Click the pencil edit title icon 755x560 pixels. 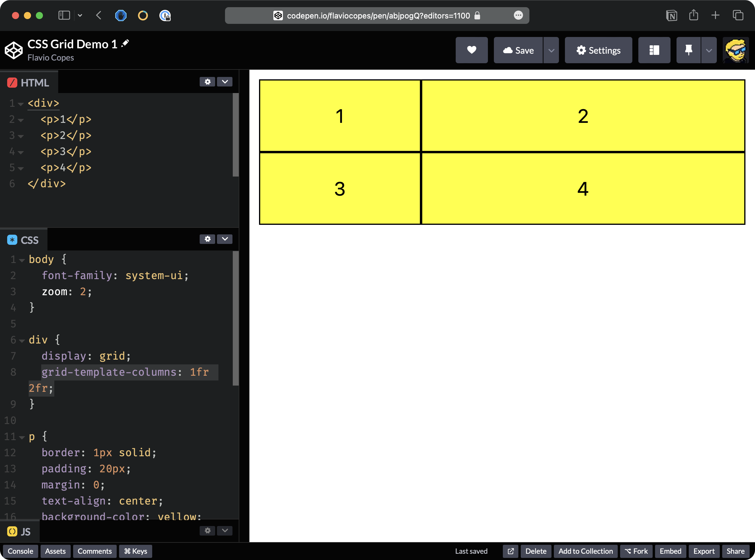coord(125,43)
